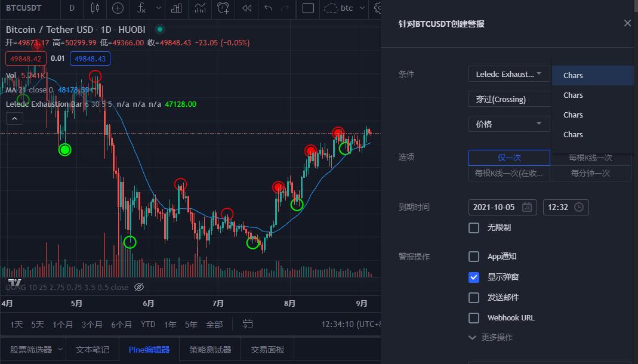Click the green market status dot
Image resolution: width=638 pixels, height=364 pixels.
(160, 29)
